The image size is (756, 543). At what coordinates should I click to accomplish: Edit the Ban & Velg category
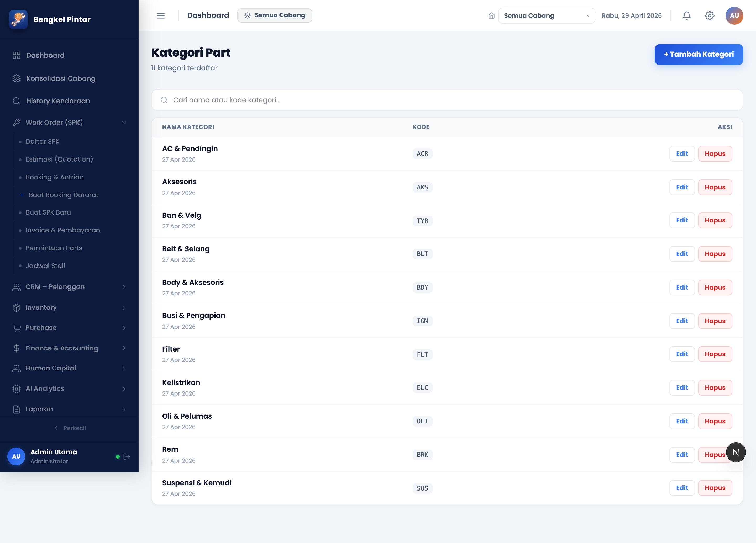[682, 220]
